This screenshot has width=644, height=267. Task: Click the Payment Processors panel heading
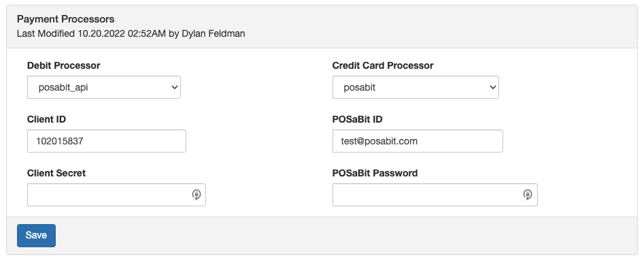(66, 19)
